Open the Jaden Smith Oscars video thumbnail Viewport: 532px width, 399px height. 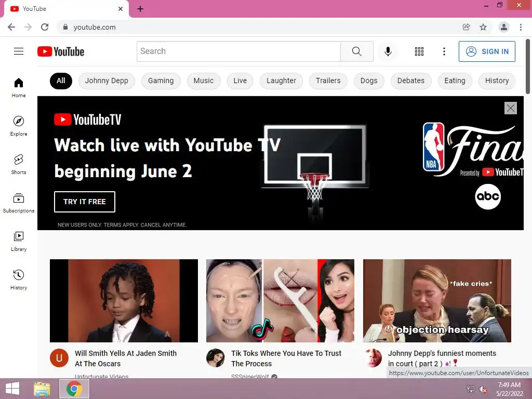click(124, 301)
